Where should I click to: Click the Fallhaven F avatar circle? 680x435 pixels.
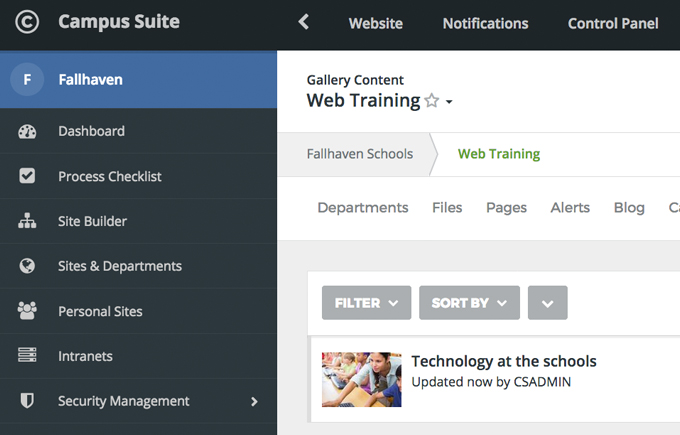tap(27, 79)
